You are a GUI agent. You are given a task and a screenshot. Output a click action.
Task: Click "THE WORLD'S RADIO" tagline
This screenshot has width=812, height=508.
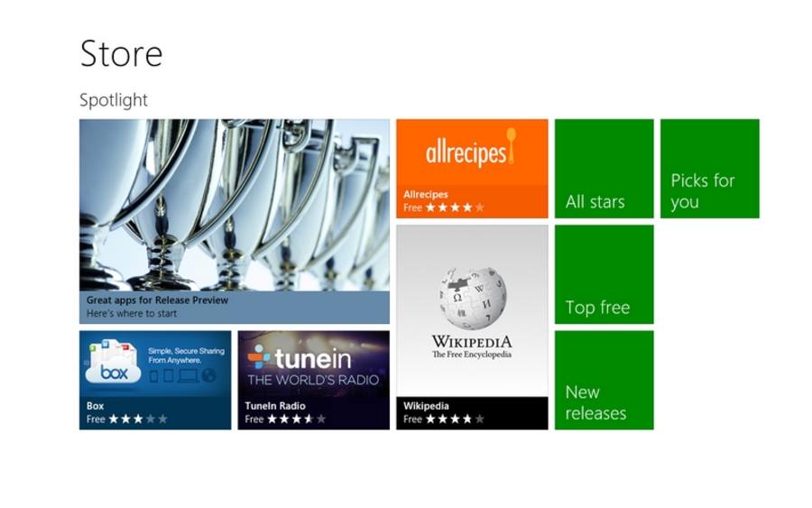tap(313, 380)
